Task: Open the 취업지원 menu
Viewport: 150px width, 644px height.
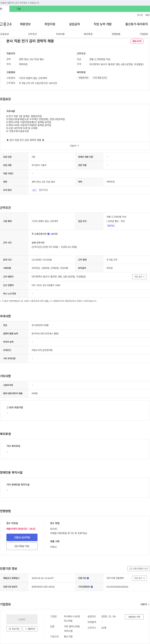Action: point(50,24)
